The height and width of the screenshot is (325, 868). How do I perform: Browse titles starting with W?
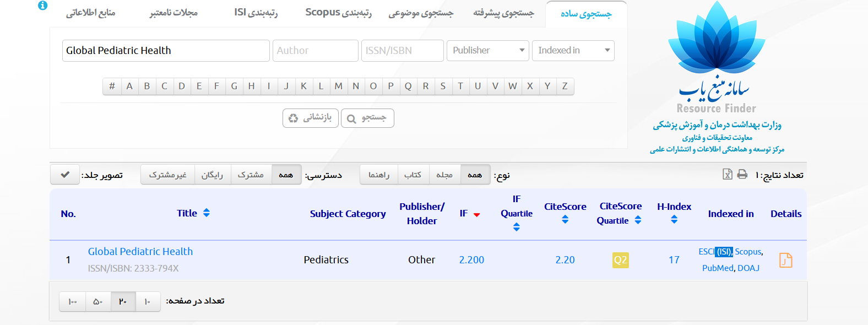pos(513,86)
